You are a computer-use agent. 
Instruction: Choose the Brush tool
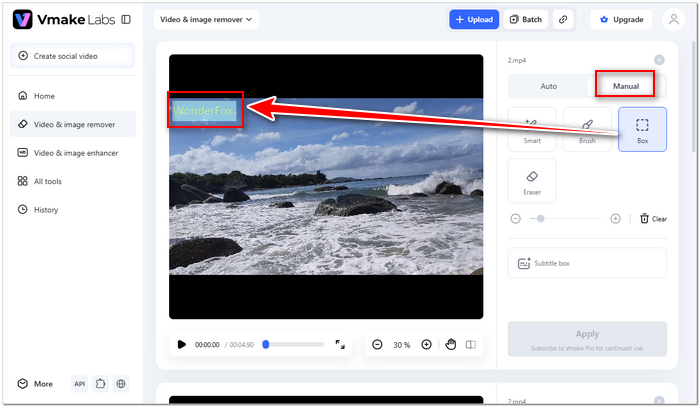point(587,129)
